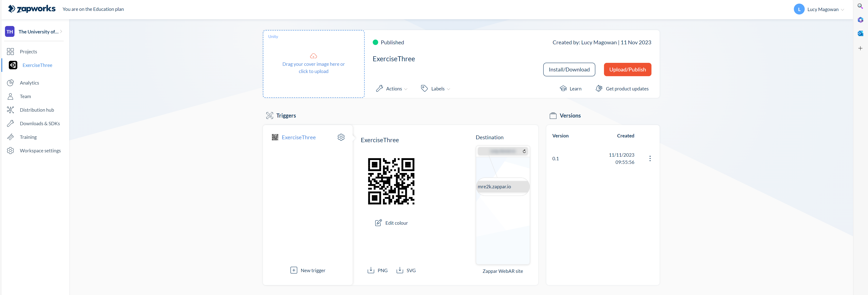Screen dimensions: 868x295
Task: Open Analytics pie chart icon
Action: [x=10, y=83]
